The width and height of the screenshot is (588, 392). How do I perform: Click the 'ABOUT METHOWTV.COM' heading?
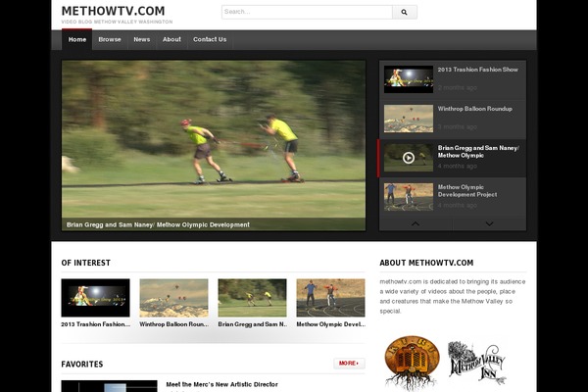tap(426, 263)
